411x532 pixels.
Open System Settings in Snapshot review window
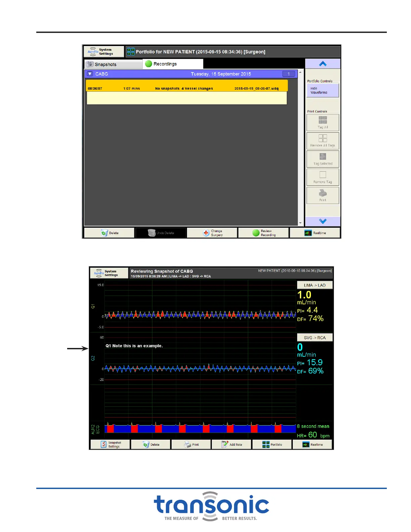[x=109, y=273]
